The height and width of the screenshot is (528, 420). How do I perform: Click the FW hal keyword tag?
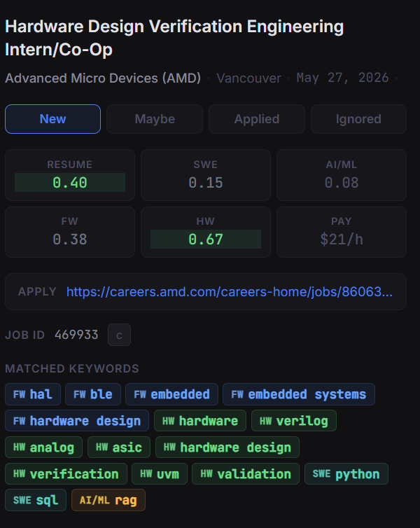(x=33, y=394)
